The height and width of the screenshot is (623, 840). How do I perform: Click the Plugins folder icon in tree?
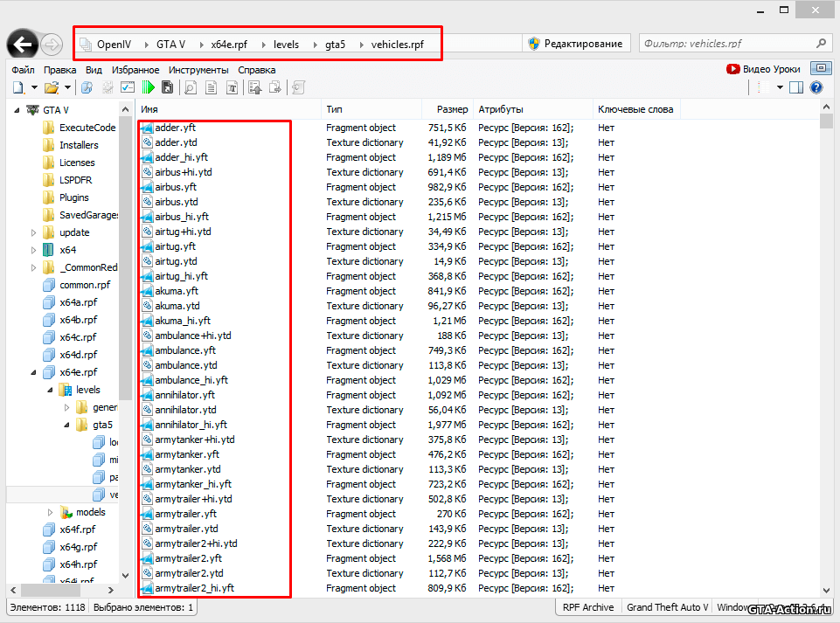tap(48, 197)
